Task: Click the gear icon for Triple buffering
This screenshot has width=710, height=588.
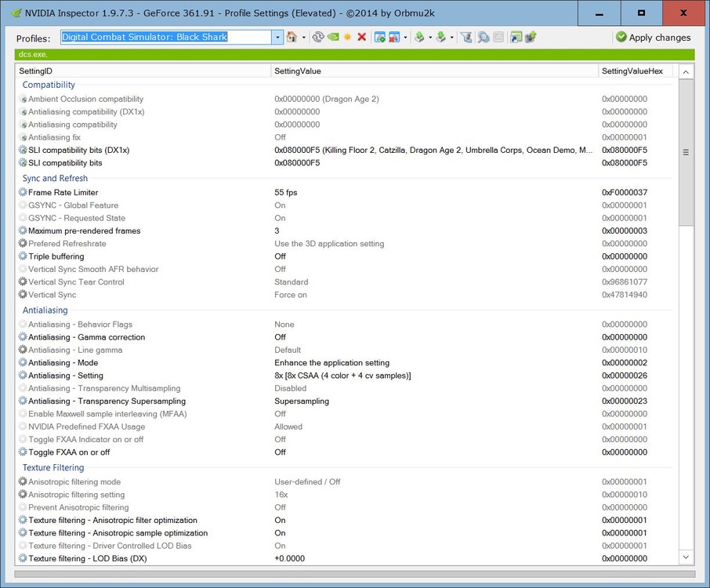Action: pos(23,256)
